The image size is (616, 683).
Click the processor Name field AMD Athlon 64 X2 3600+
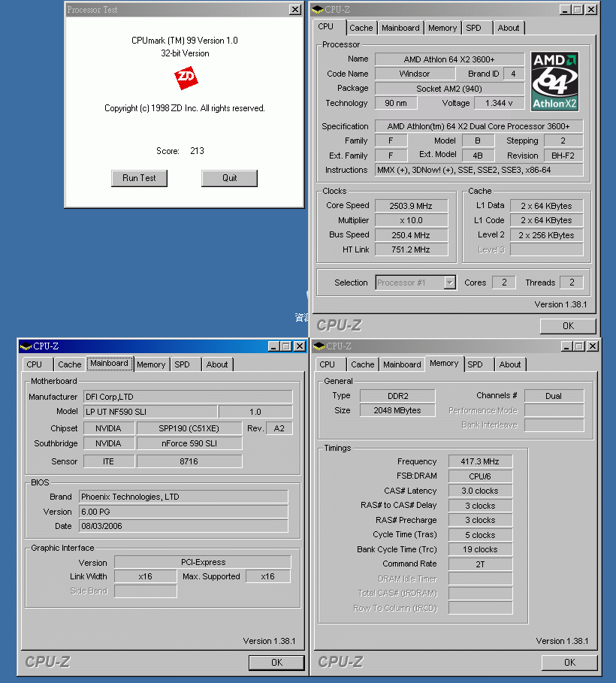pyautogui.click(x=449, y=59)
